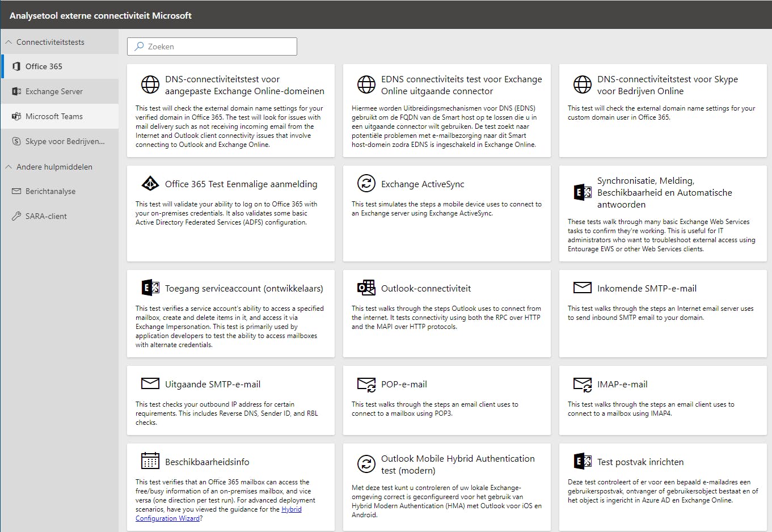
Task: Choose the Beschikbaarheidsinfo test title
Action: (x=207, y=462)
